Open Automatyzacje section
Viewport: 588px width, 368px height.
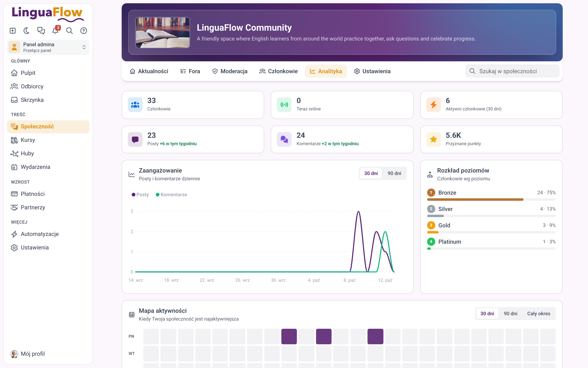(x=48, y=234)
